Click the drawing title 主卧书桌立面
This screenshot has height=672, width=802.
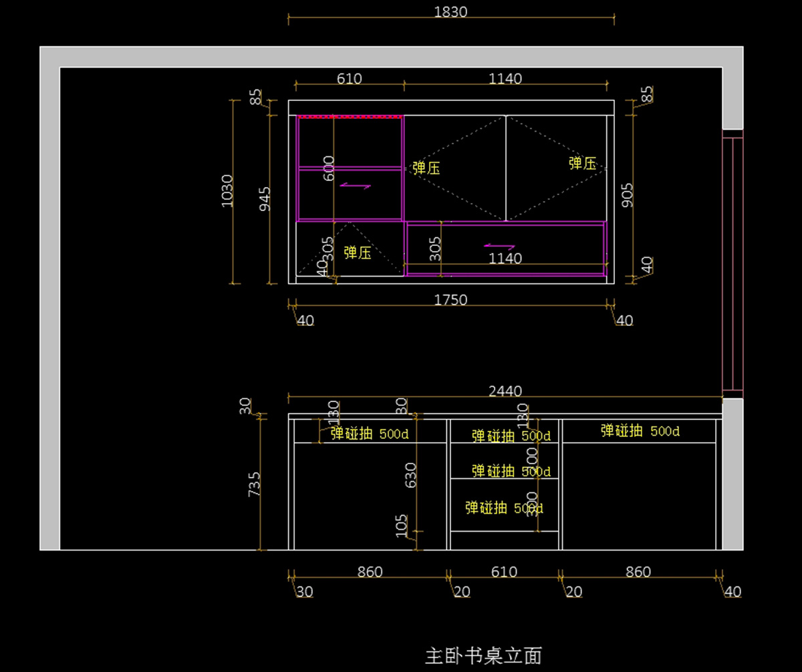pos(483,655)
